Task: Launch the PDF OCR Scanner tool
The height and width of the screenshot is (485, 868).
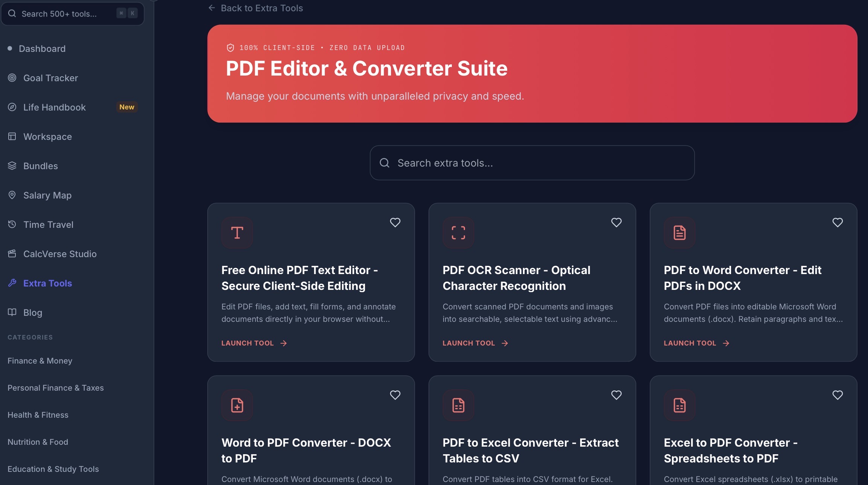Action: (475, 343)
